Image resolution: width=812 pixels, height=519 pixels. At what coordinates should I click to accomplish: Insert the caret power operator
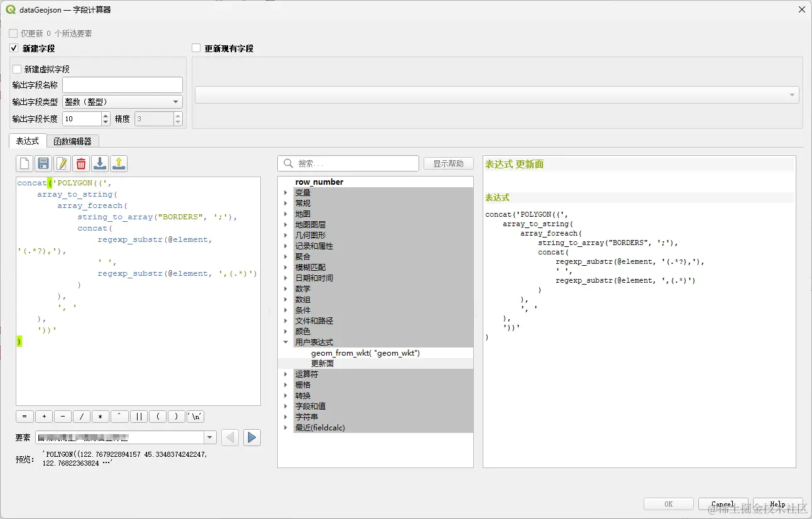pos(119,417)
